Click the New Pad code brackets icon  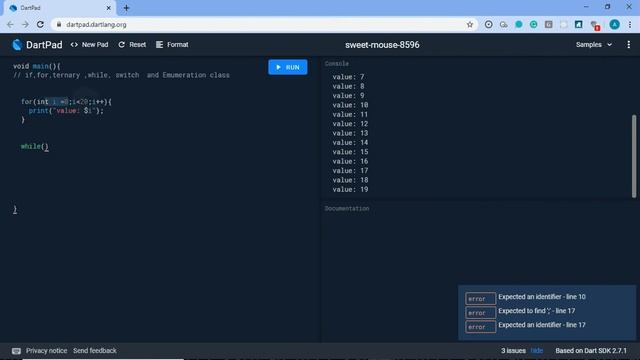pyautogui.click(x=74, y=44)
